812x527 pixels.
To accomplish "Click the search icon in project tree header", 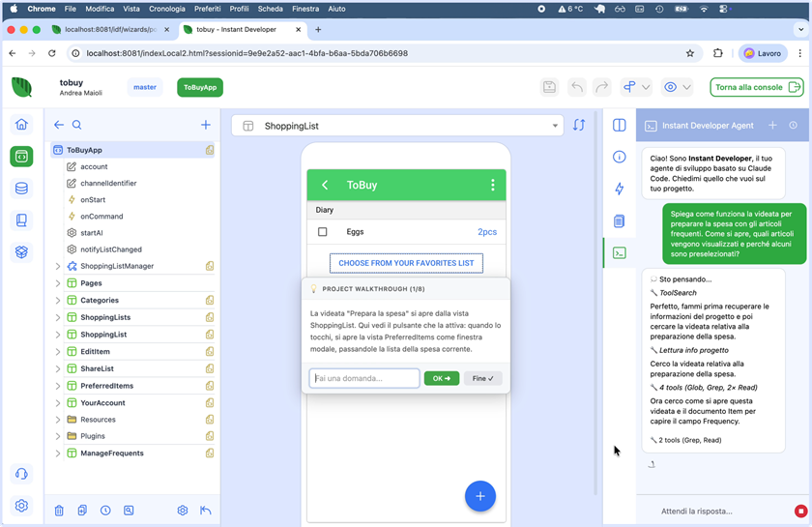I will (x=77, y=125).
